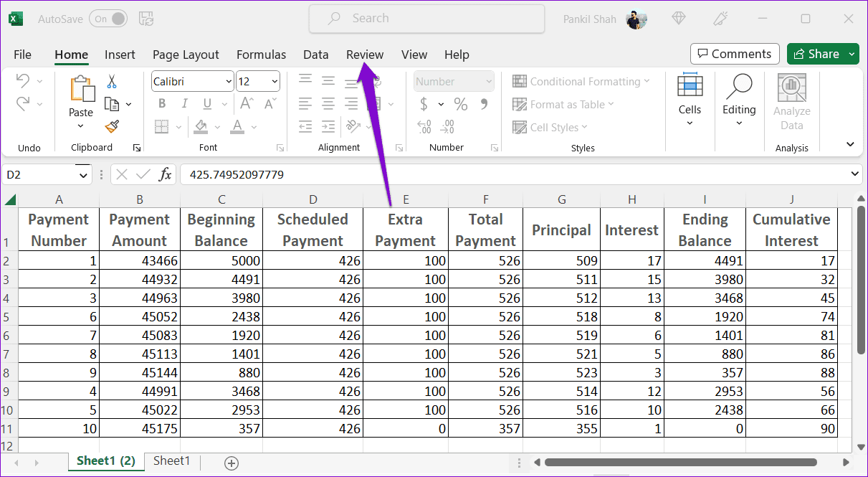Align text left
Viewport: 868px width, 477px height.
(305, 104)
